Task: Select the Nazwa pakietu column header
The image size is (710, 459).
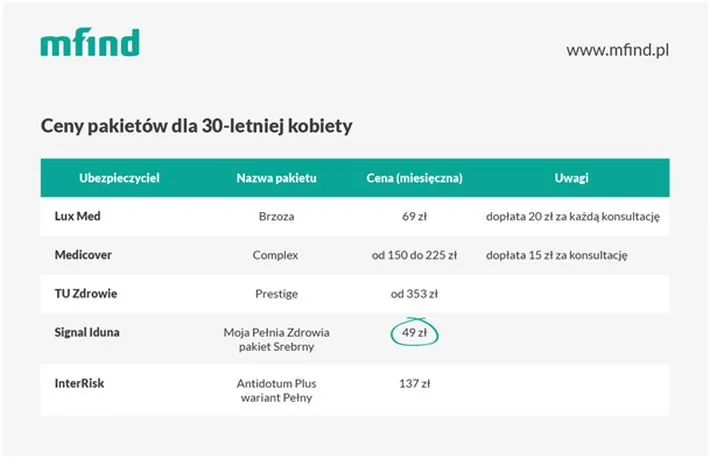Action: pyautogui.click(x=276, y=178)
